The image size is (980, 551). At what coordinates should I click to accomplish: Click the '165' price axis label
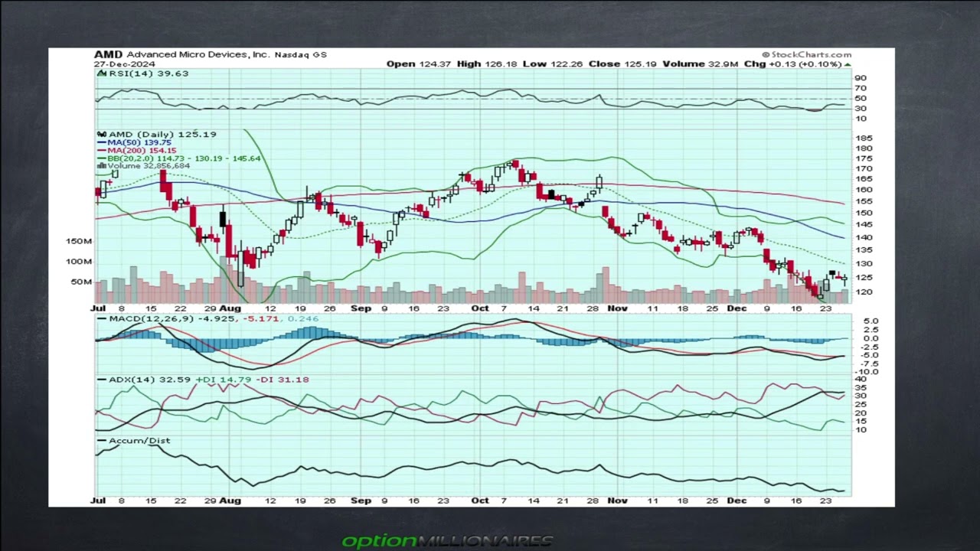coord(864,179)
